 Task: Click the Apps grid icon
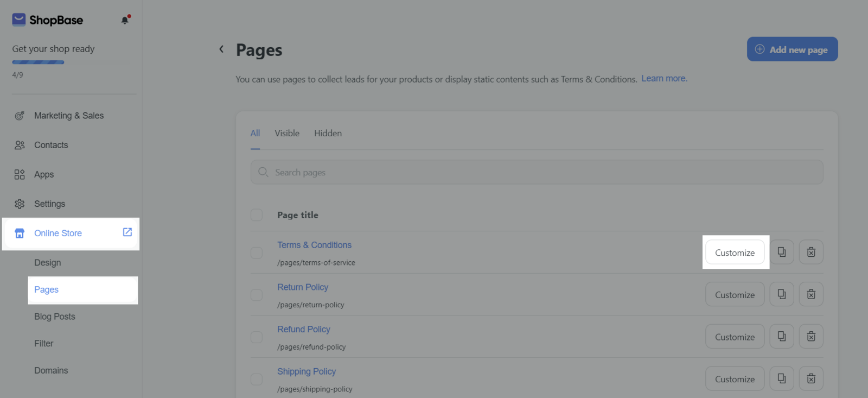click(x=20, y=174)
